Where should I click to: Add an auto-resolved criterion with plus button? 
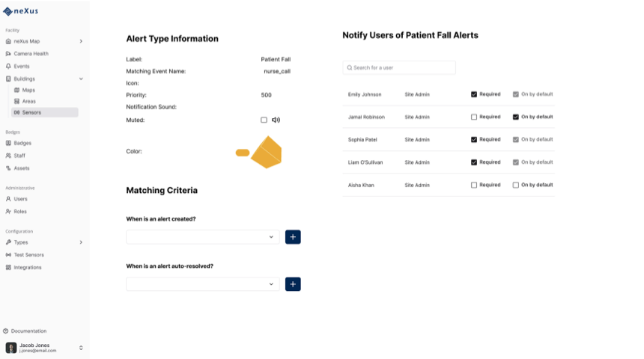pos(293,284)
